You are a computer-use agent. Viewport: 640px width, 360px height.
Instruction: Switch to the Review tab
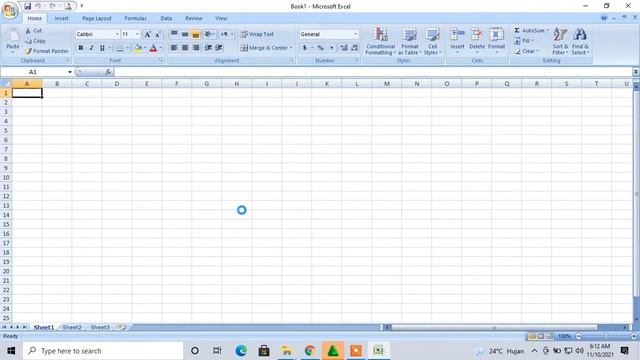[x=193, y=18]
